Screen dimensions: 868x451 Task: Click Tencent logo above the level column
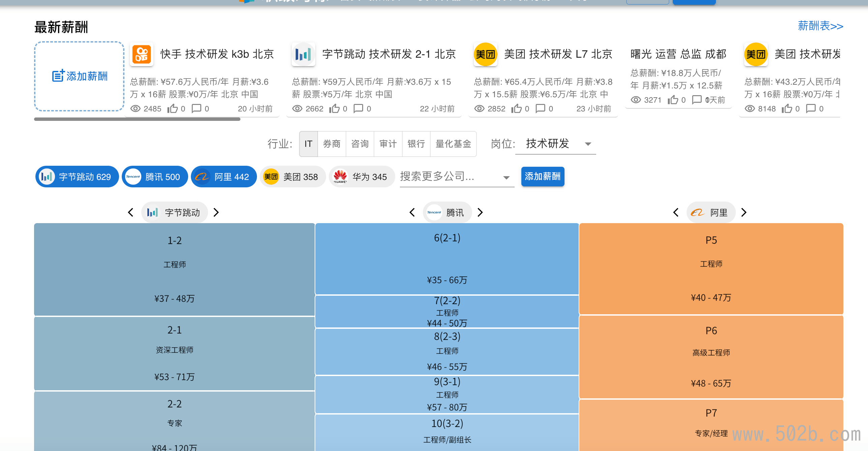point(434,212)
